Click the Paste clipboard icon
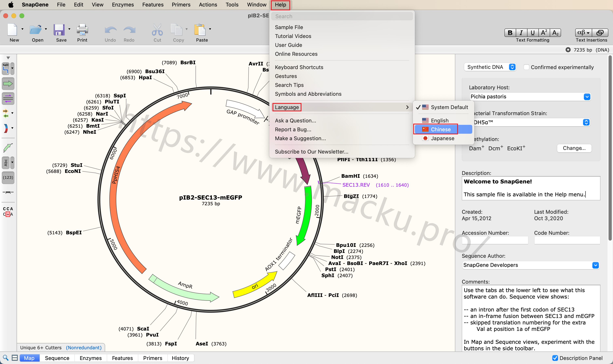Viewport: 613px width, 364px height. [x=200, y=30]
